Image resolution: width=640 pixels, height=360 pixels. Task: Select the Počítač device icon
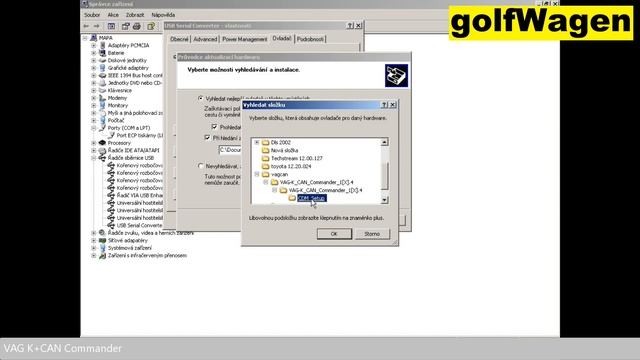pos(102,120)
